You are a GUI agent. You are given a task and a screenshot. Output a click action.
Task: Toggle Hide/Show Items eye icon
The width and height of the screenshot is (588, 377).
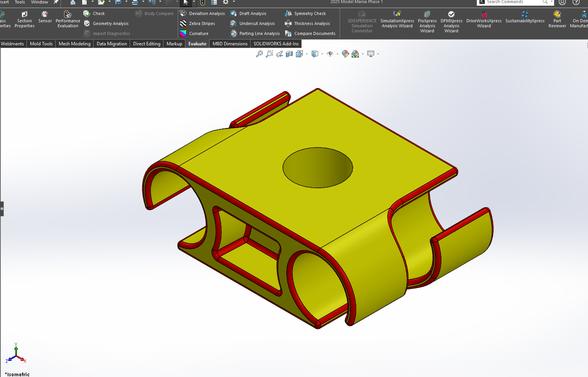[x=330, y=54]
